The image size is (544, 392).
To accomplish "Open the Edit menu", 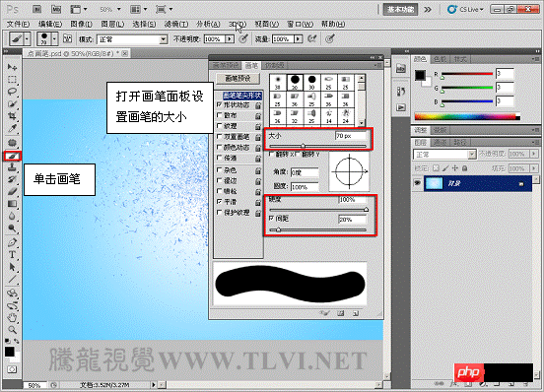I will (50, 24).
